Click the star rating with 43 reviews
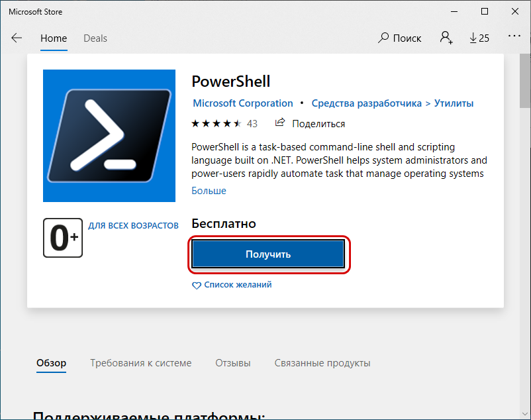531x420 pixels. (217, 124)
